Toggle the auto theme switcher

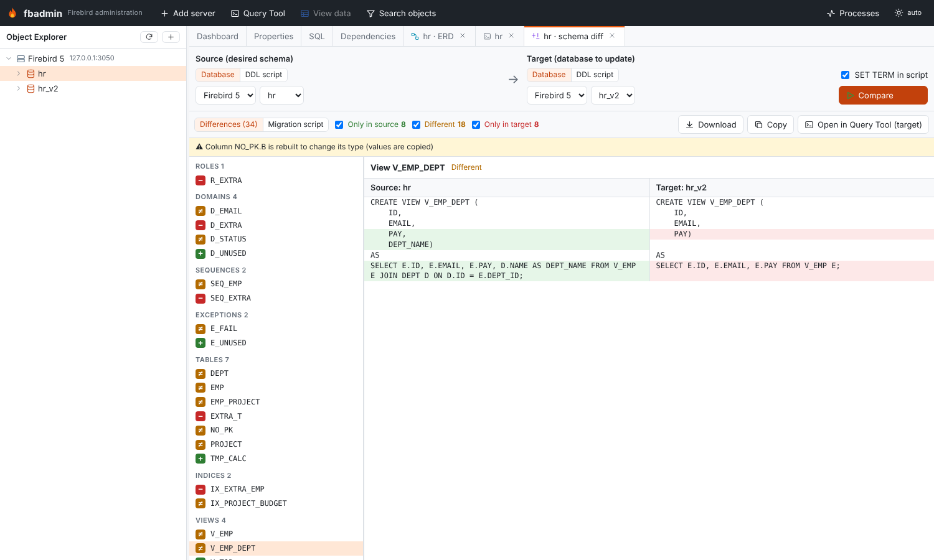coord(908,13)
